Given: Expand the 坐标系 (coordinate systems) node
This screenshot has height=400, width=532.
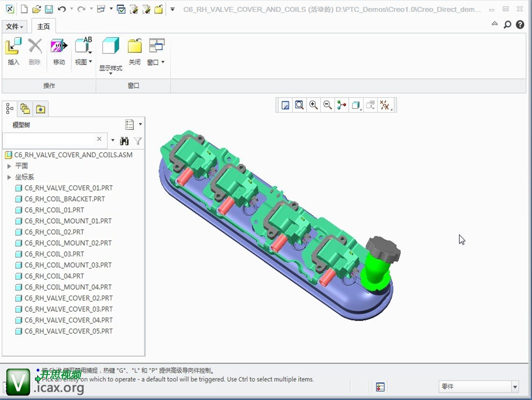Looking at the screenshot, I should coord(9,177).
